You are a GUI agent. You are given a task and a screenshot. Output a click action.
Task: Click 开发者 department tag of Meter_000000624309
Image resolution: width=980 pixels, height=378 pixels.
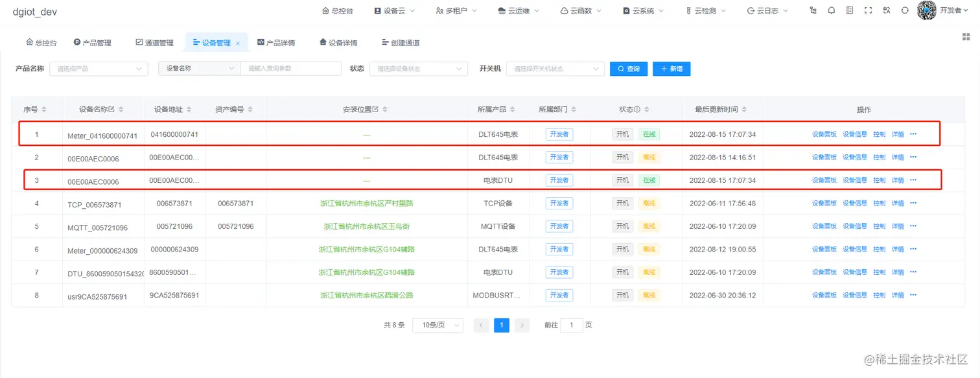pos(559,249)
